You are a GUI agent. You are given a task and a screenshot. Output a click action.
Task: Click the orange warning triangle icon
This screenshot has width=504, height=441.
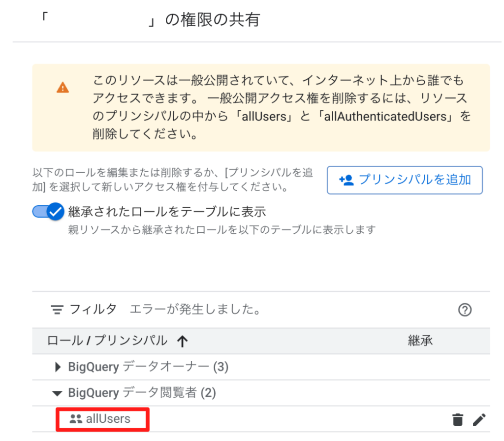(x=63, y=88)
